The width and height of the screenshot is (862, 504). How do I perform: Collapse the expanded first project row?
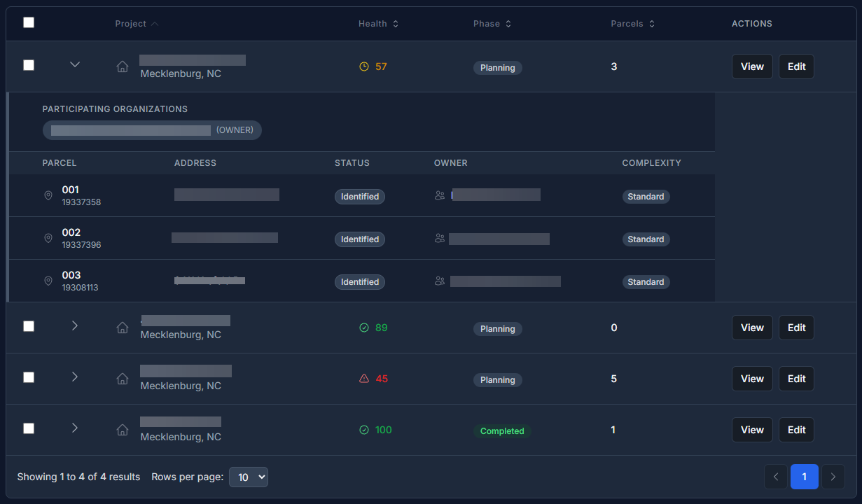pyautogui.click(x=75, y=65)
